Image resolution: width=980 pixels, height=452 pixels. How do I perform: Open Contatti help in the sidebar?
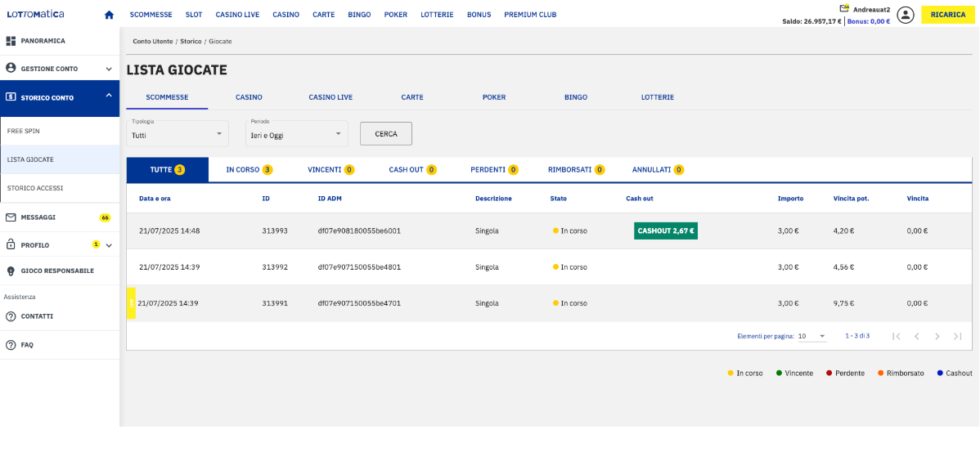[37, 316]
